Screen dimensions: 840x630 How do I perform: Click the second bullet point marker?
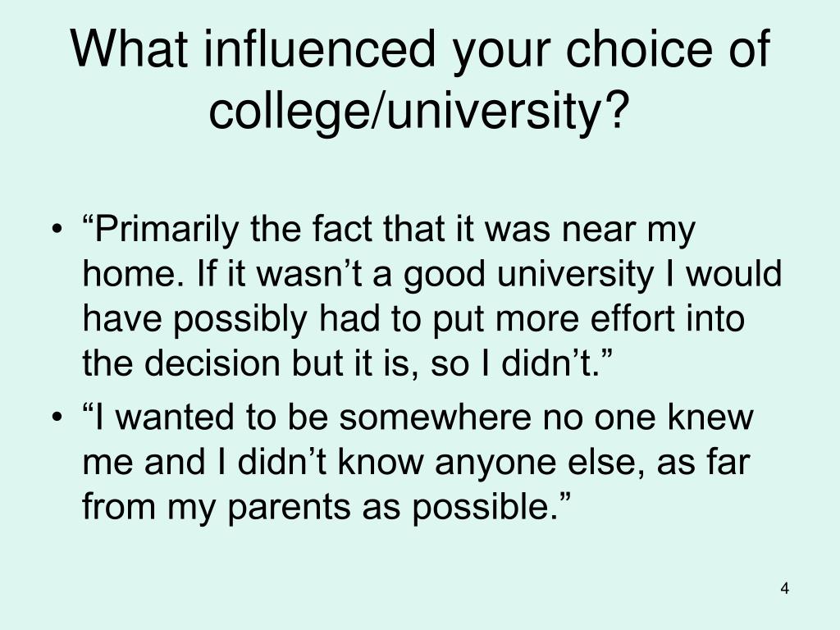point(57,418)
